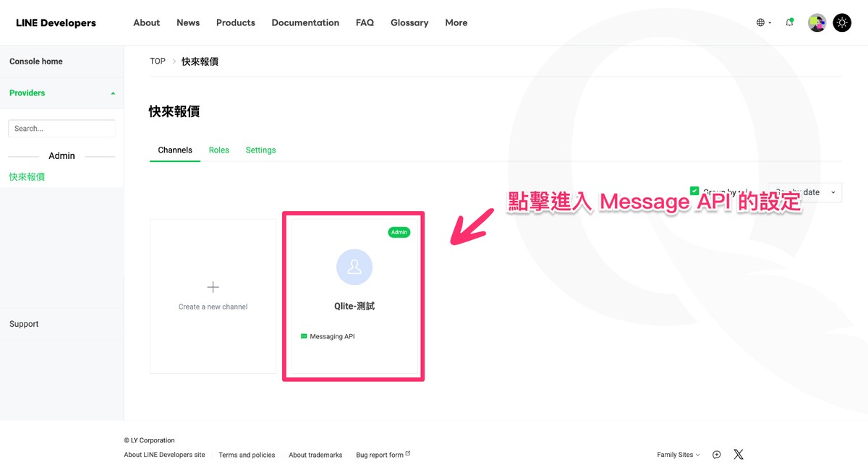
Task: Open the Glossary menu item
Action: tap(409, 22)
